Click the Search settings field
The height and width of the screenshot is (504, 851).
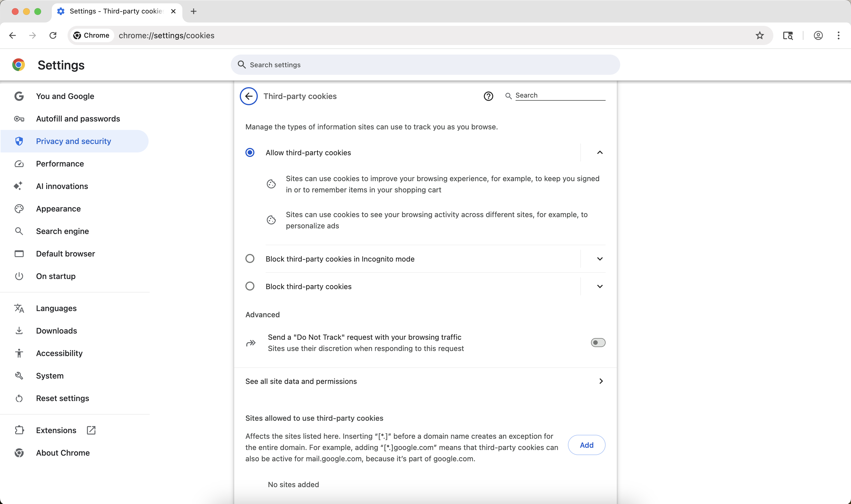pos(425,65)
